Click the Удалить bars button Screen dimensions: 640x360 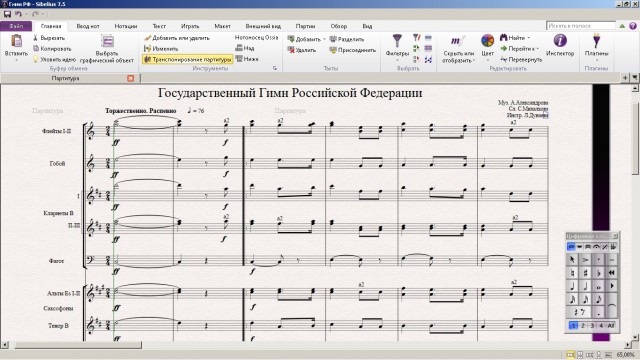pyautogui.click(x=302, y=50)
